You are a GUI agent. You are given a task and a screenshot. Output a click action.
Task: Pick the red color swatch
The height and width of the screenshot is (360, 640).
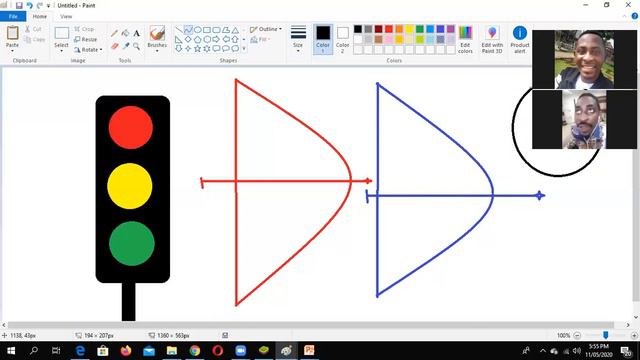pyautogui.click(x=389, y=29)
